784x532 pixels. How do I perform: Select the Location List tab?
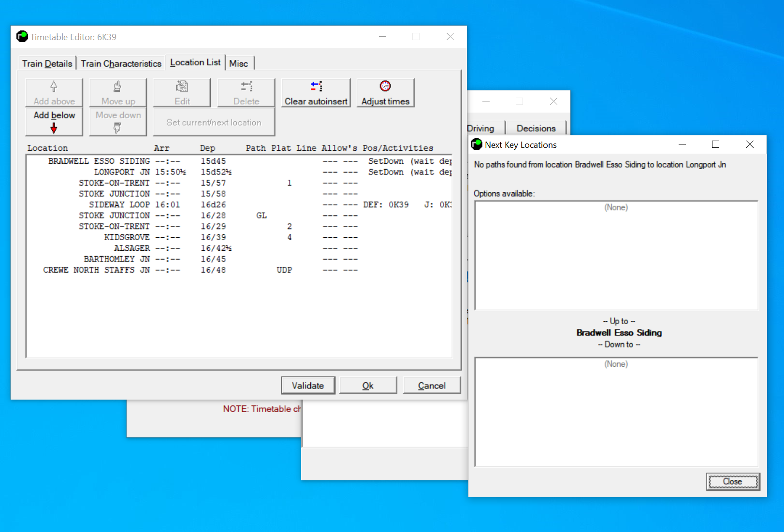pos(195,62)
